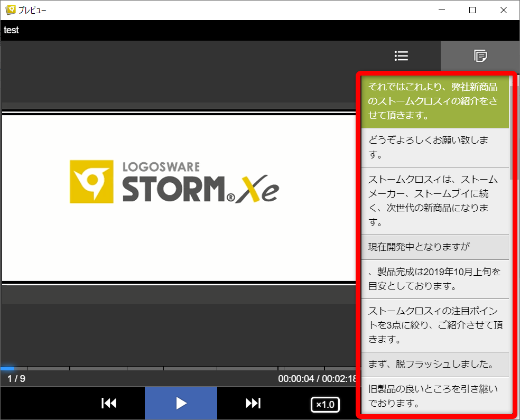This screenshot has width=520, height=420.
Task: Jump to the まず、脱フラッシュしました transcript line
Action: tap(434, 365)
